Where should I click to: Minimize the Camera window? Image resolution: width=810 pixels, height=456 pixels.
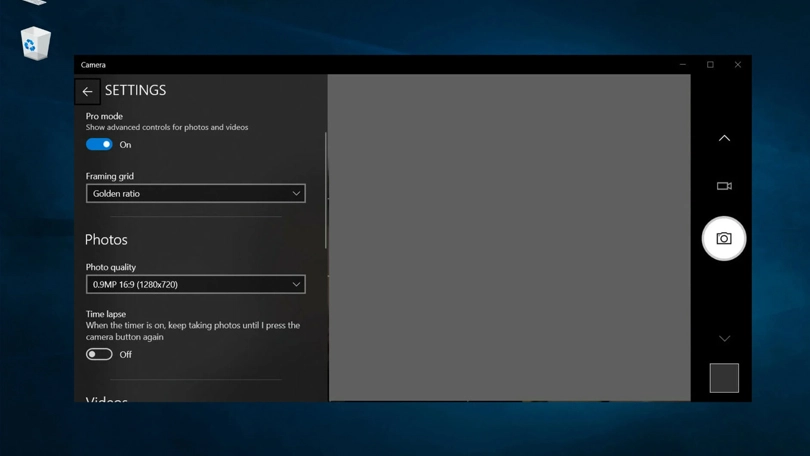click(x=683, y=65)
